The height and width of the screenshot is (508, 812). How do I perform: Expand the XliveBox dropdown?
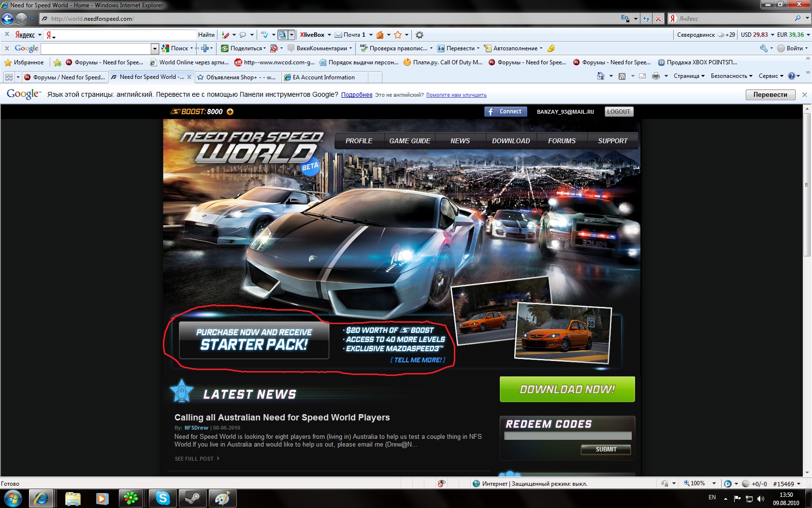[329, 35]
